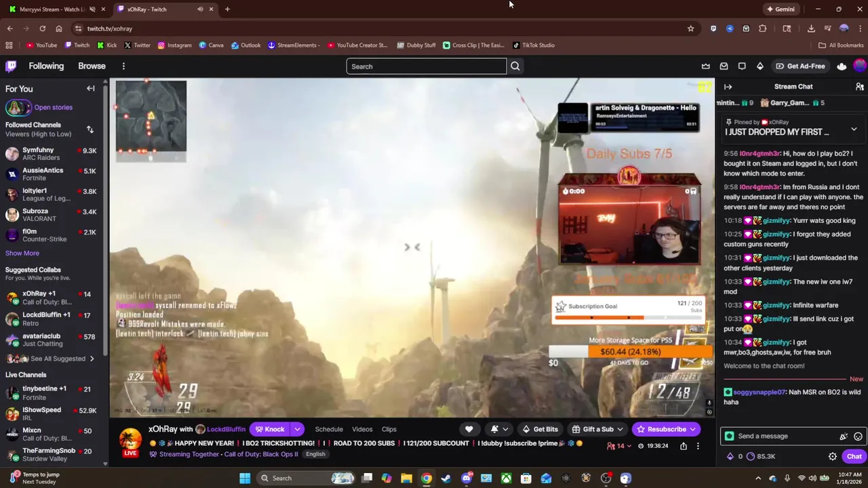Expand the pinned chat message
The width and height of the screenshot is (868, 488).
pos(854,129)
